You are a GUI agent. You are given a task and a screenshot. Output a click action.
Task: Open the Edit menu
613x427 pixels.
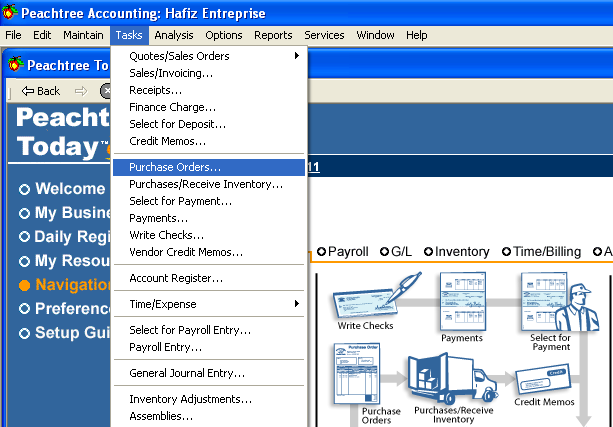[42, 35]
